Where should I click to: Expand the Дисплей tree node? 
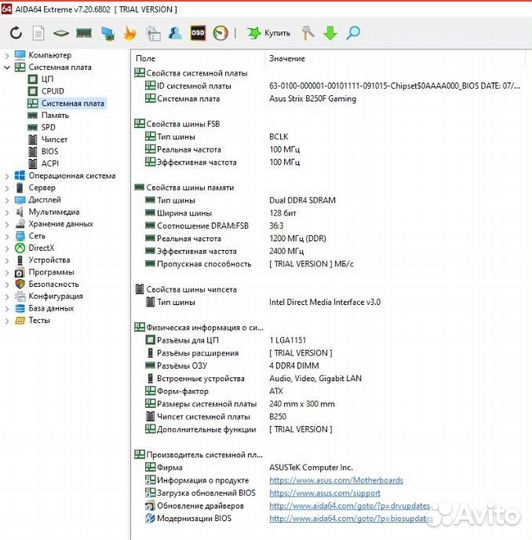7,200
